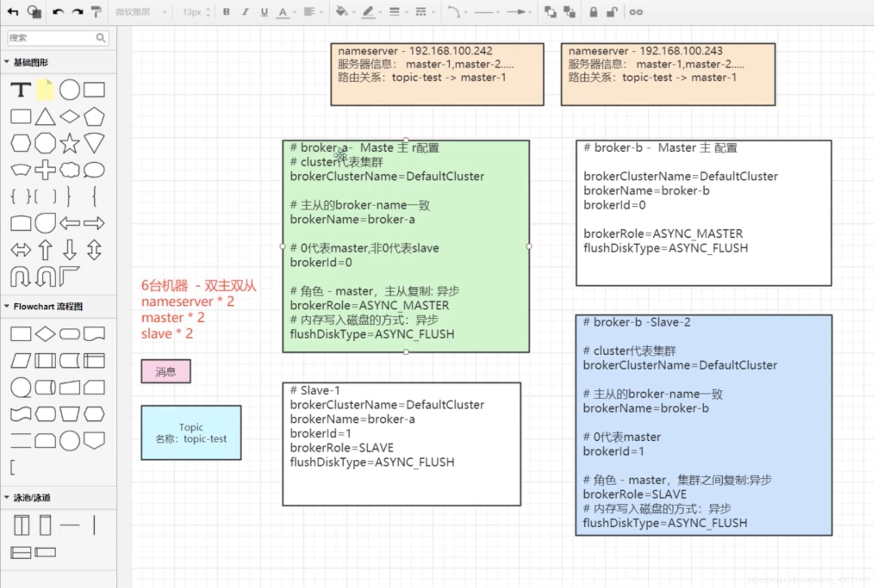Select the blue broker-b Slave-2 box
Image resolution: width=874 pixels, height=588 pixels.
[x=704, y=425]
